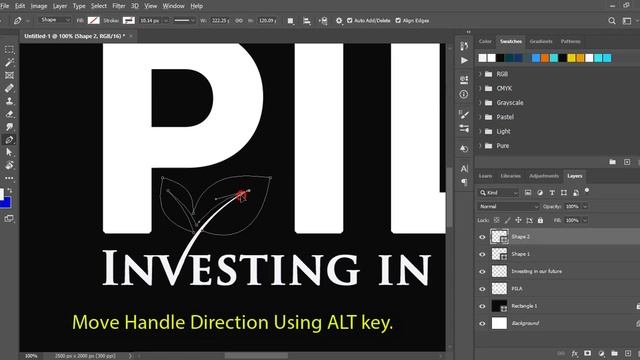
Task: Lock position move icon in Layers
Action: 518,220
